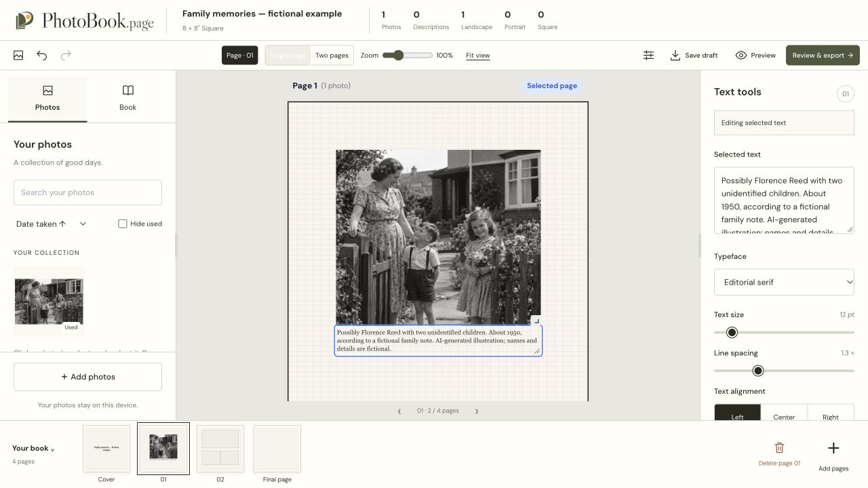Select Single page view
This screenshot has width=868, height=488.
coord(288,56)
